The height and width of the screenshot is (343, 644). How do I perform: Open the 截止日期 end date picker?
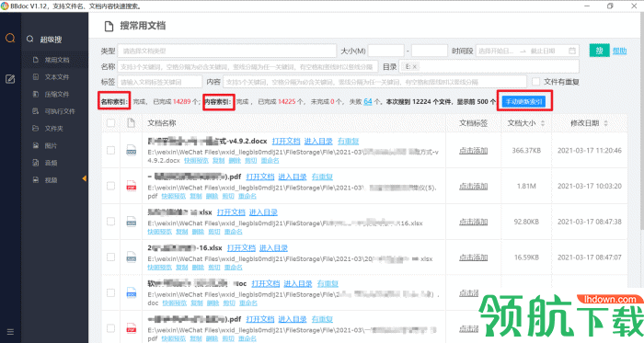543,51
